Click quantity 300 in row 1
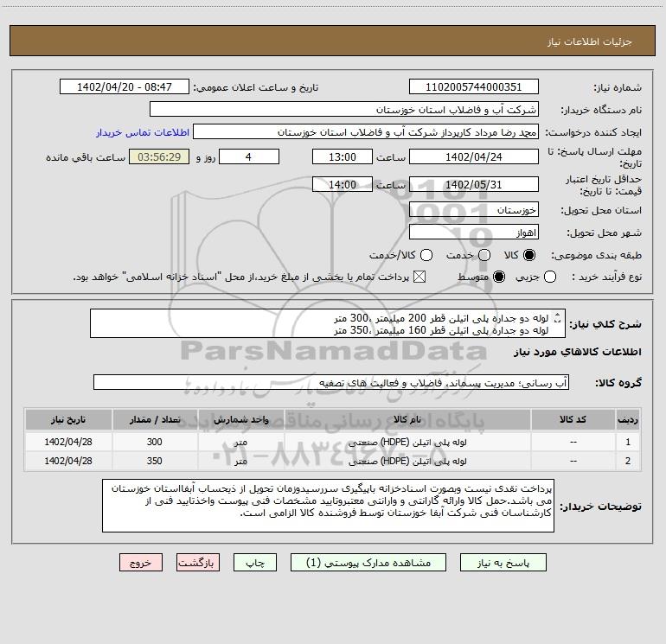666x644 pixels. (x=155, y=442)
